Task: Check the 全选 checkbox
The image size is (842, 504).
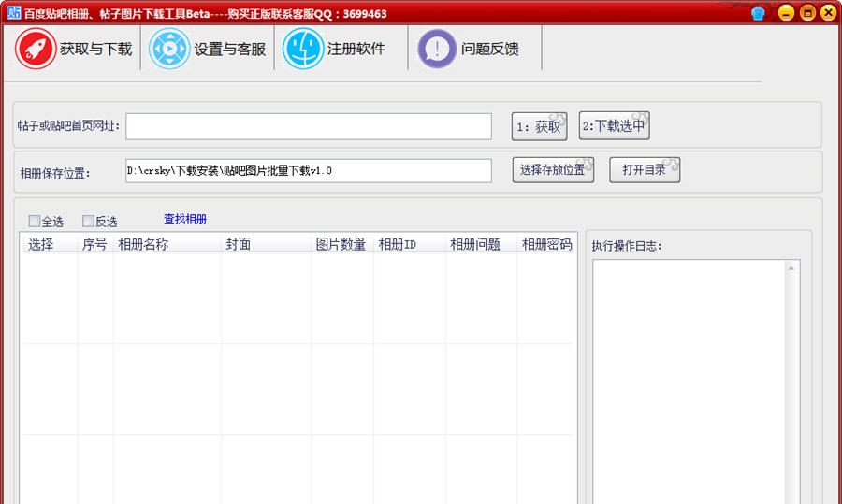Action: (x=35, y=221)
